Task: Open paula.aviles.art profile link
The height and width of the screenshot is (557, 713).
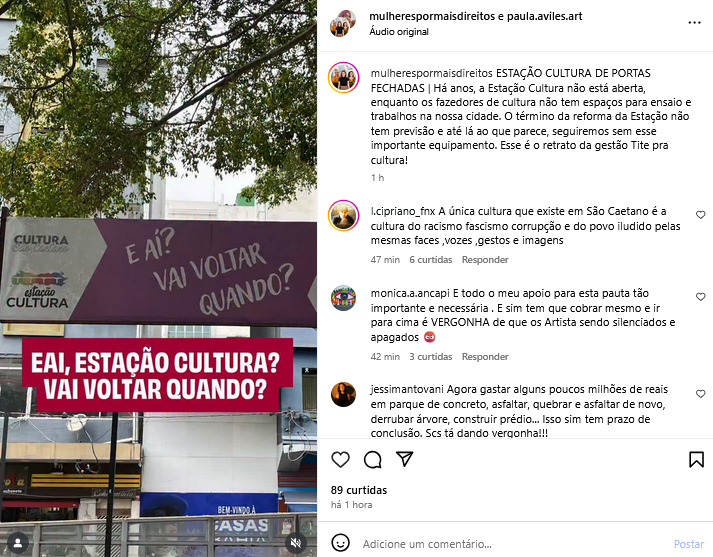Action: (x=544, y=16)
